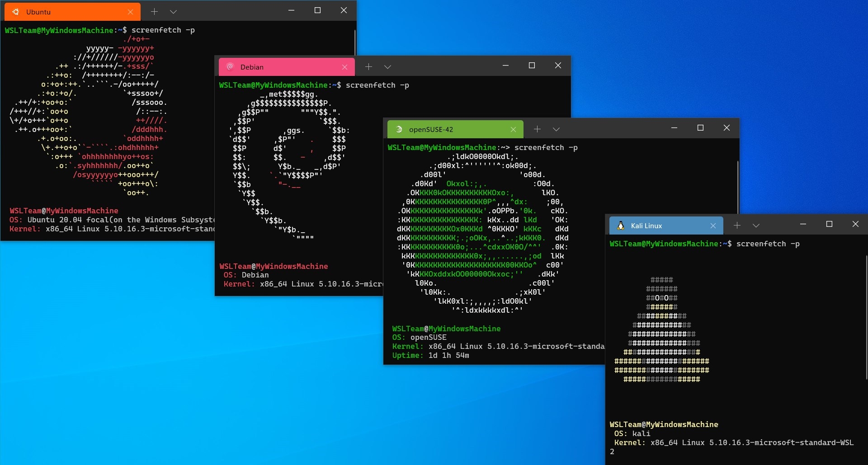Expand the new tab dropdown in the Ubuntu window
The height and width of the screenshot is (465, 868).
174,12
